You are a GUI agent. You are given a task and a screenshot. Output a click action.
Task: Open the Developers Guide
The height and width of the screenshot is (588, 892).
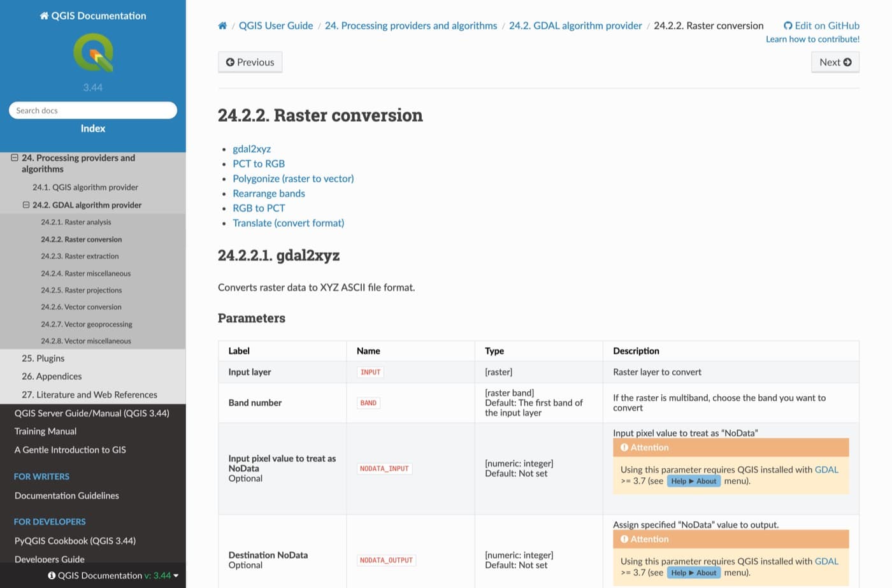(x=50, y=559)
